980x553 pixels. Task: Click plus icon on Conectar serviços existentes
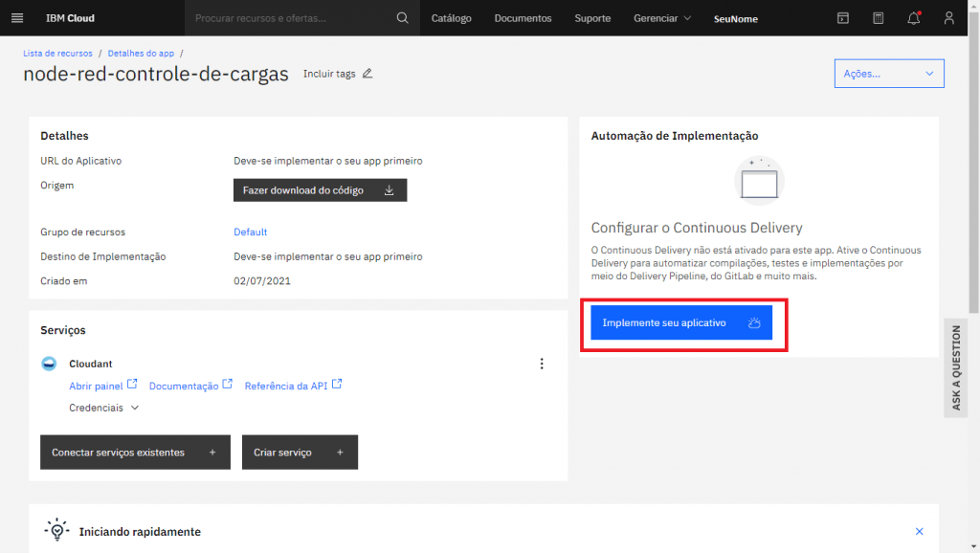(x=212, y=452)
